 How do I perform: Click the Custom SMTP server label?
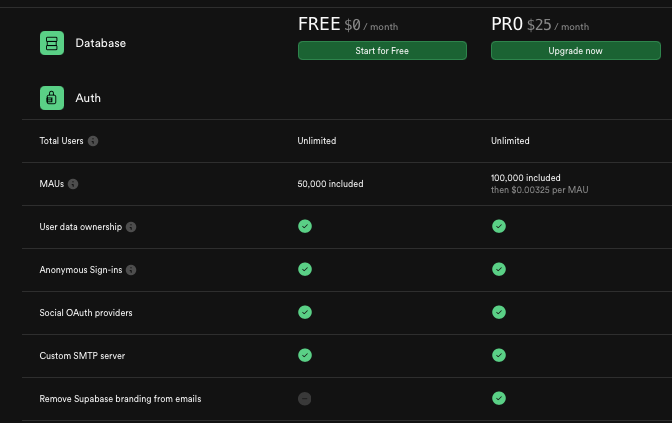click(x=82, y=356)
